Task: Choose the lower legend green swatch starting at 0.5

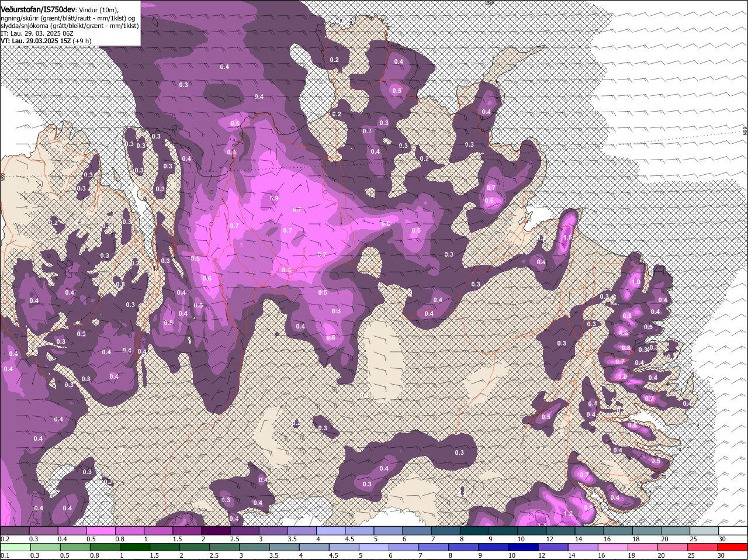Action: coord(75,547)
